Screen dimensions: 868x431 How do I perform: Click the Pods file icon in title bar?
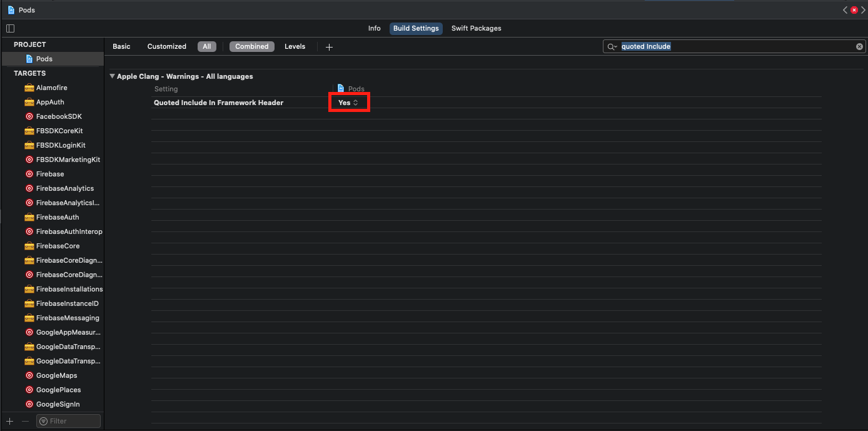11,10
